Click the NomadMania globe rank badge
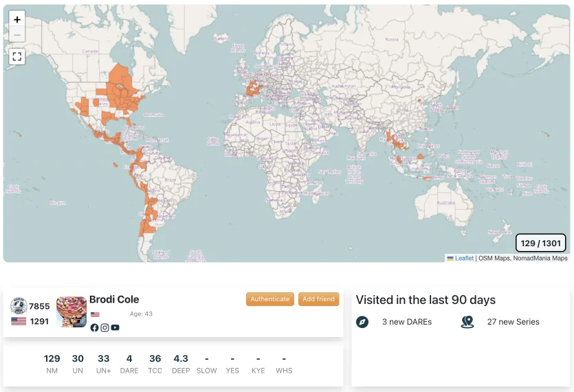This screenshot has height=392, width=574. click(x=19, y=306)
